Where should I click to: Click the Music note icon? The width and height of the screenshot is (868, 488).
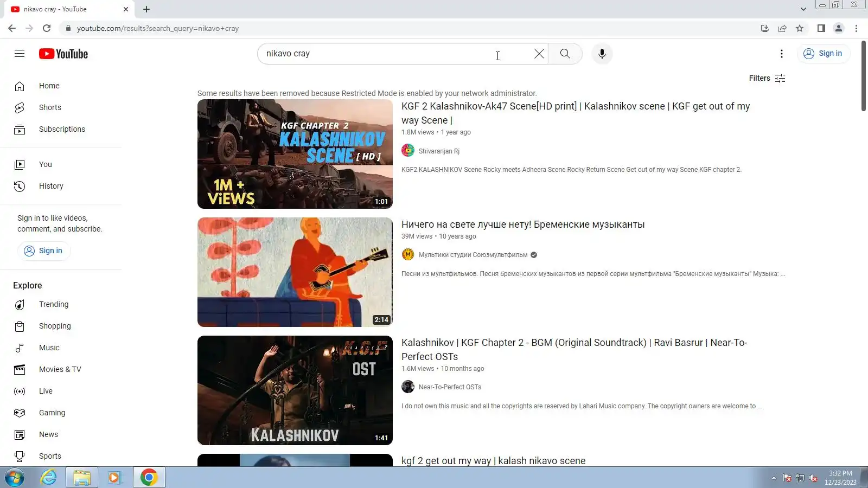click(20, 348)
